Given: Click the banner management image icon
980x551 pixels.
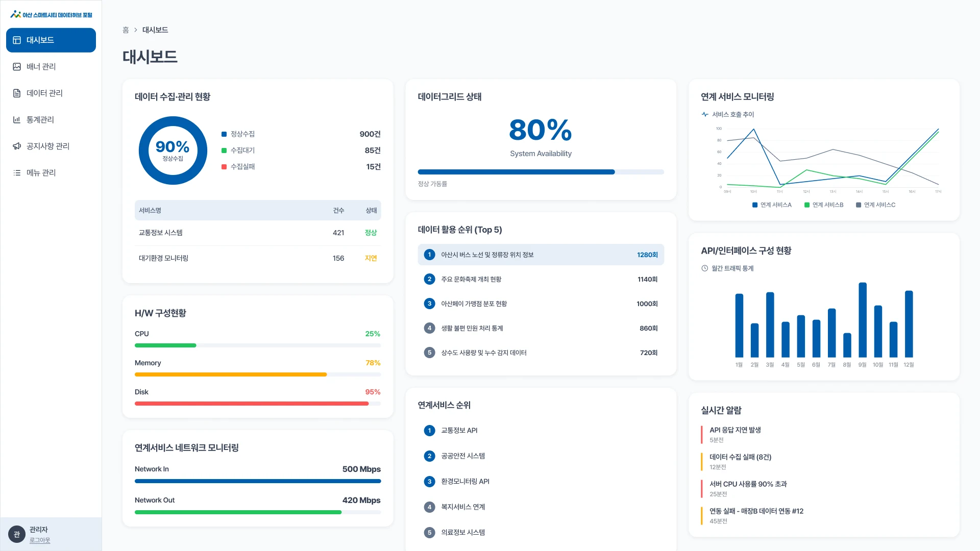Looking at the screenshot, I should pyautogui.click(x=17, y=67).
